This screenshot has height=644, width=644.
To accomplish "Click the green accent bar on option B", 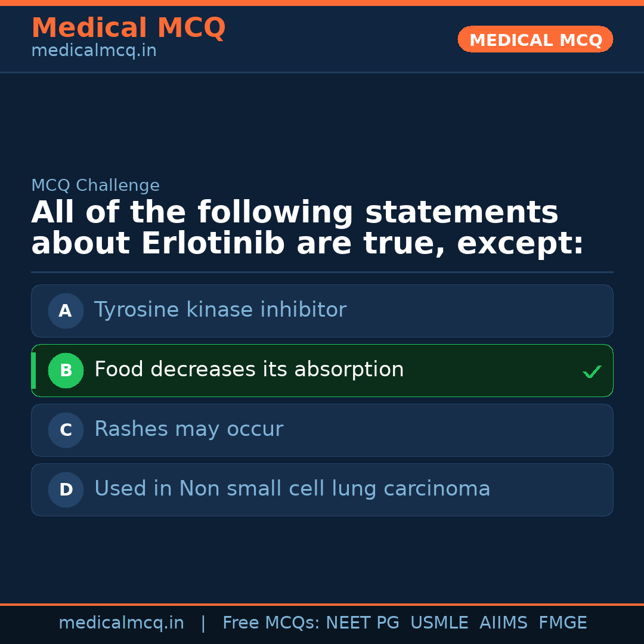I will click(33, 370).
